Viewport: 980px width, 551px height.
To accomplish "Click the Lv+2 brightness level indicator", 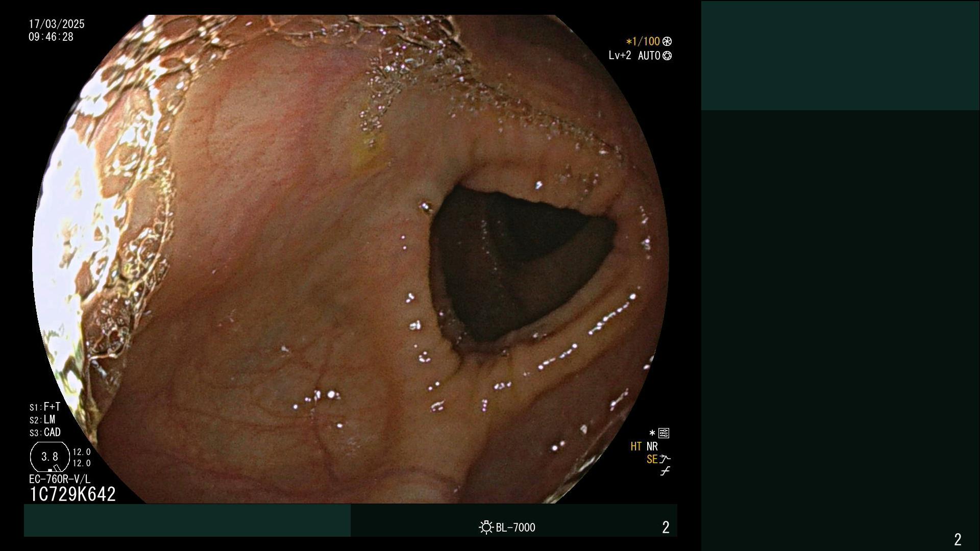I will click(620, 55).
